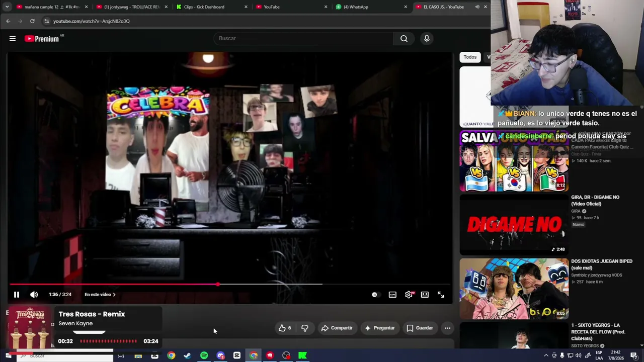Viewport: 644px width, 362px height.
Task: Show hidden system tray icons
Action: (x=546, y=356)
